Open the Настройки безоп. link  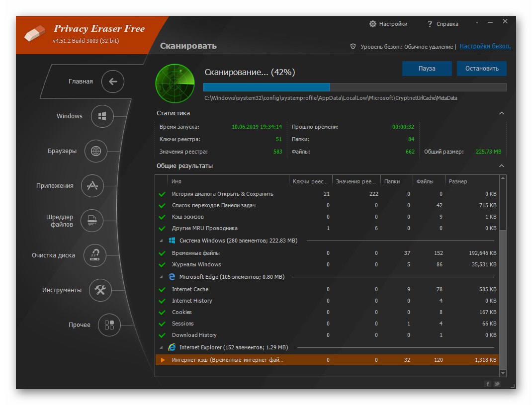(x=485, y=46)
